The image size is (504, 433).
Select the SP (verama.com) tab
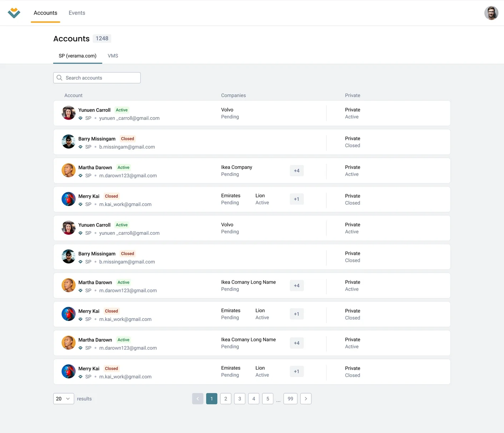[77, 56]
